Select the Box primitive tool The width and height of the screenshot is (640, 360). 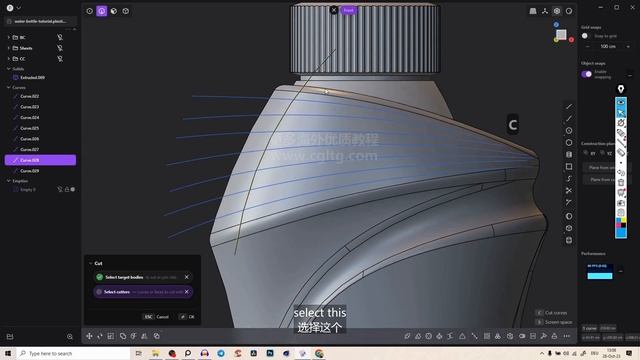point(569,228)
